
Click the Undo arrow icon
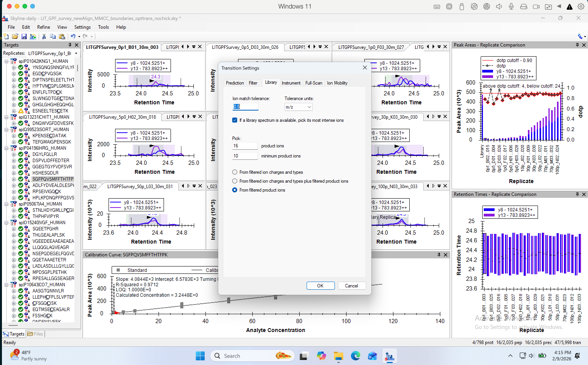click(73, 36)
